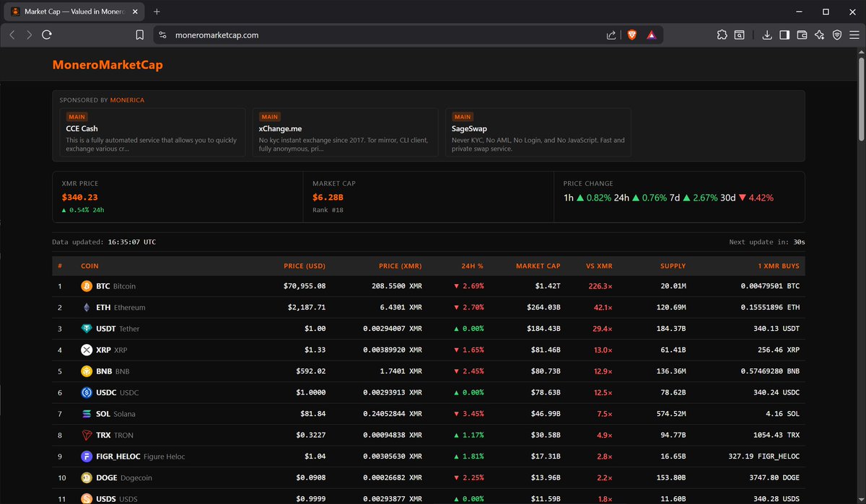866x504 pixels.
Task: Close the Market Cap browser tab
Action: click(135, 12)
